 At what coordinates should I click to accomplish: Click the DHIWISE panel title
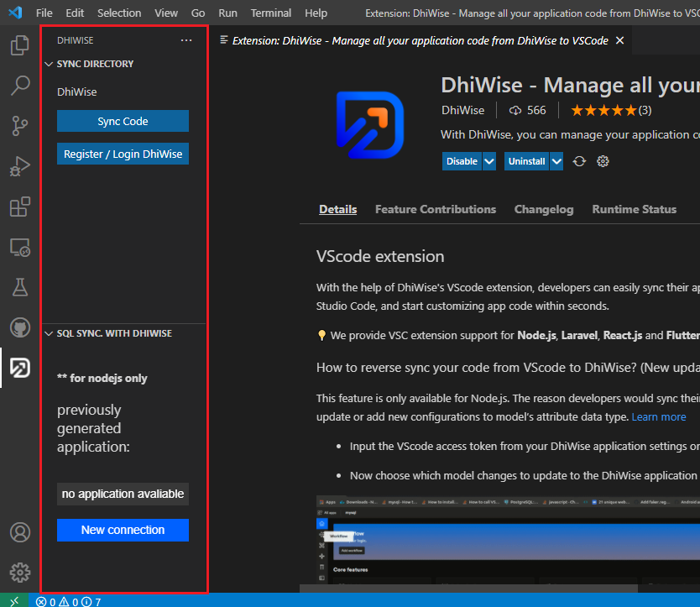point(75,40)
